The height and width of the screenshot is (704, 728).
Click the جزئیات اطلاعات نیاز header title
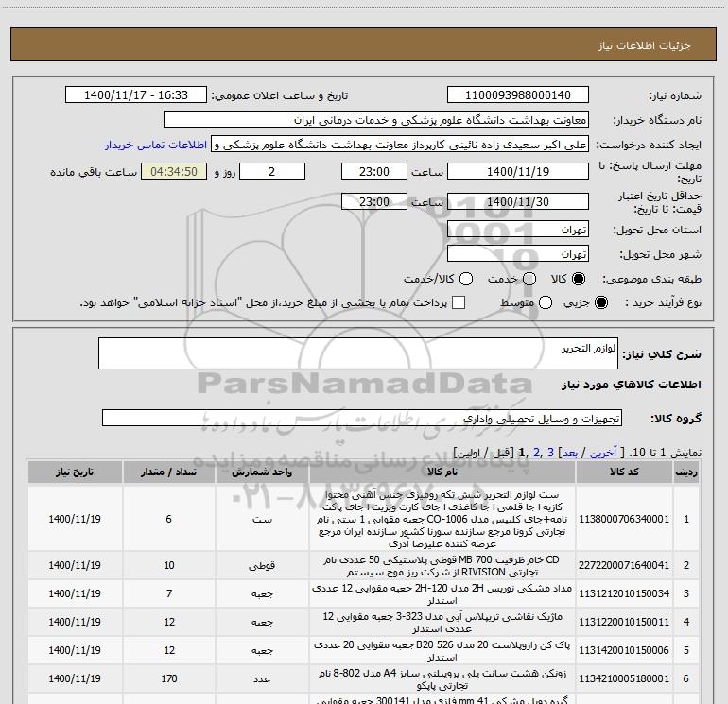click(x=645, y=45)
